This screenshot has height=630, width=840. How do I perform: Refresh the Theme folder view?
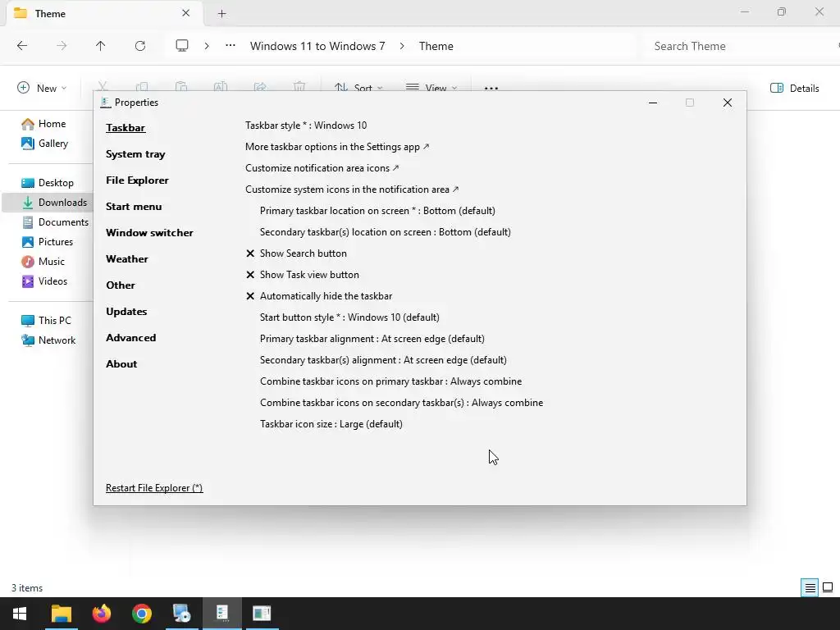[x=140, y=46]
